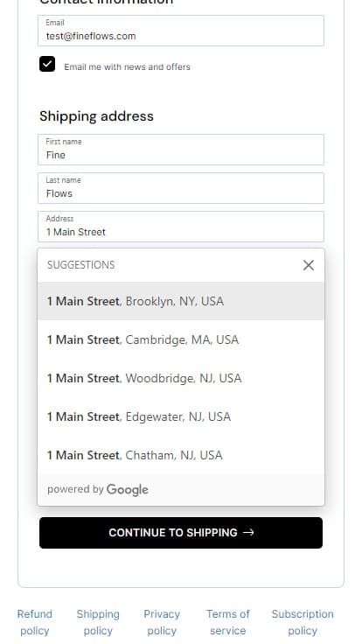Image resolution: width=362 pixels, height=644 pixels.
Task: Choose 1 Main Street, Chatham, NJ suggestion
Action: (x=181, y=455)
